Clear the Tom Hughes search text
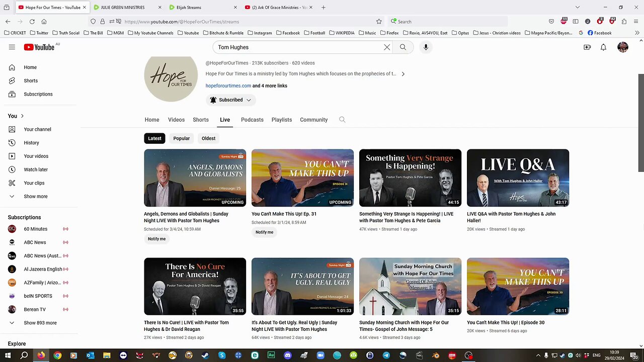 click(x=387, y=47)
